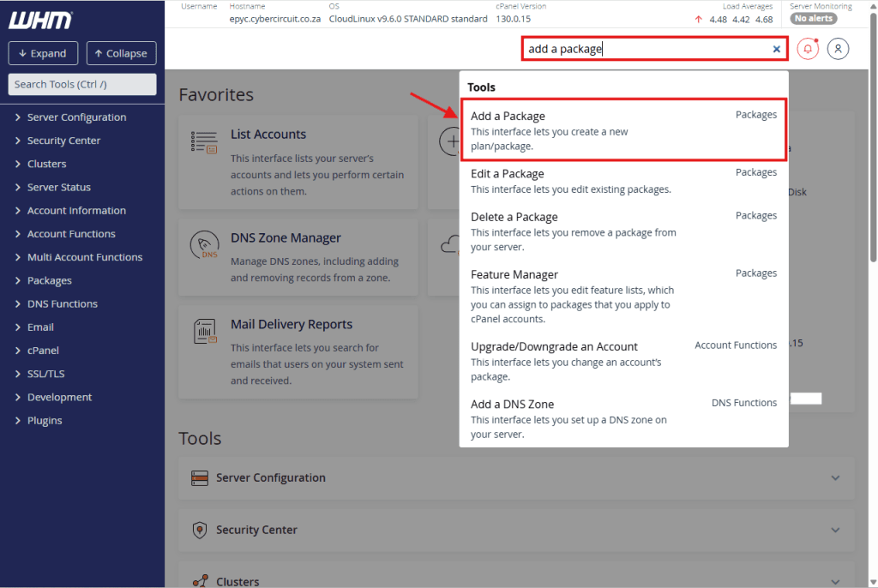This screenshot has height=588, width=878.
Task: Clear the search field with X icon
Action: (x=777, y=49)
